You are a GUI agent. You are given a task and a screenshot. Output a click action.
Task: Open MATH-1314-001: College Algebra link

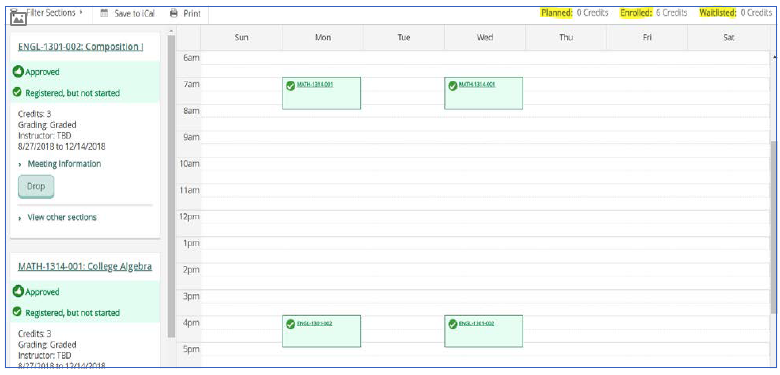pos(85,267)
